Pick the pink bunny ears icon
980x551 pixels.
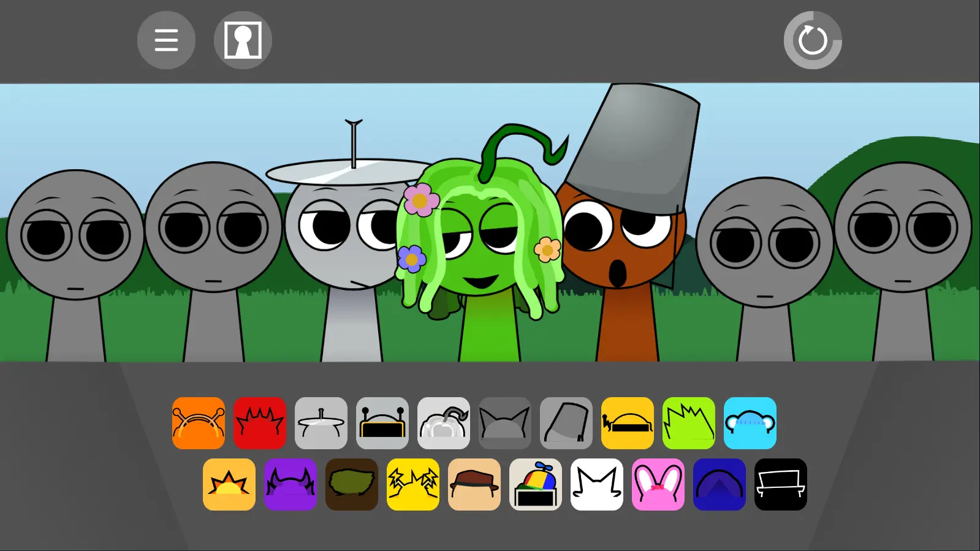(x=658, y=484)
